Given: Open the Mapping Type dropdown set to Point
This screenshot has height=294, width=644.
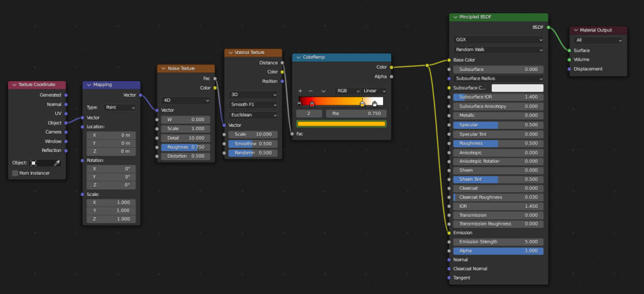Looking at the screenshot, I should click(x=119, y=107).
